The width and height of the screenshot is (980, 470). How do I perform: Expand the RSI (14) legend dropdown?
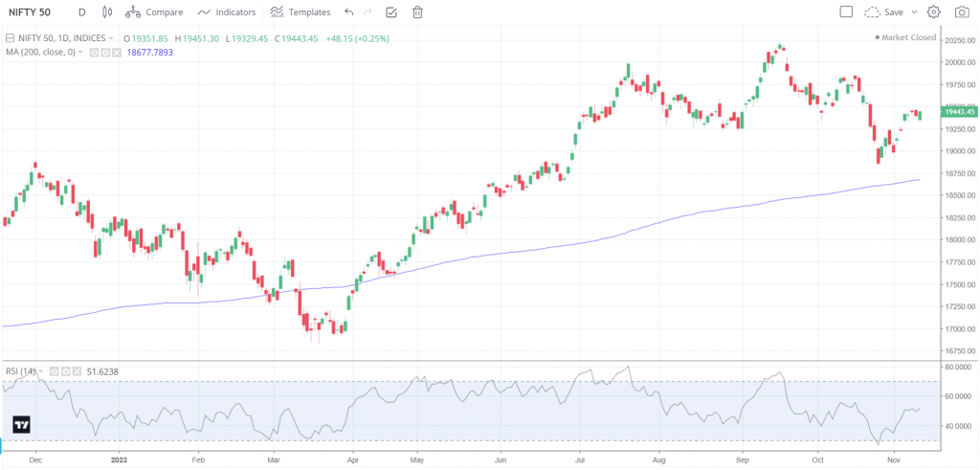[40, 371]
